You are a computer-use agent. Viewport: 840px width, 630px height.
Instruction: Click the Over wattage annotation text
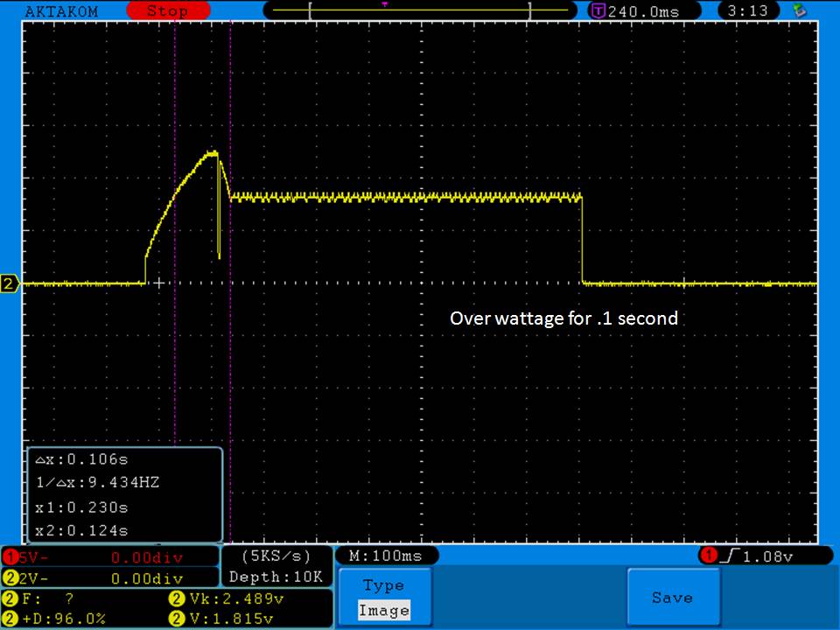[x=563, y=318]
